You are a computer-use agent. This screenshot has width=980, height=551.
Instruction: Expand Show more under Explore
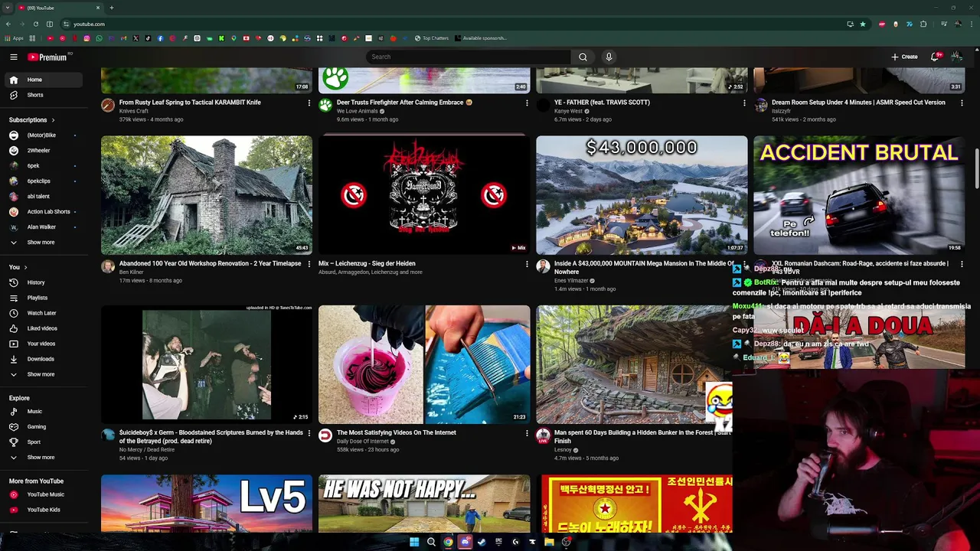pyautogui.click(x=44, y=458)
